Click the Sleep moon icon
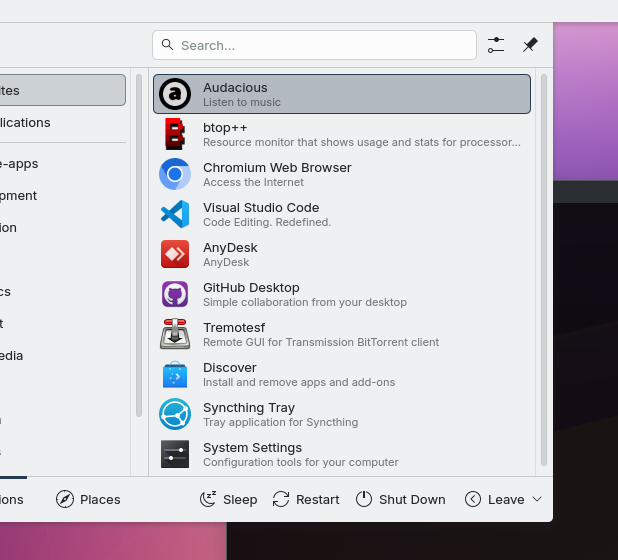Image resolution: width=618 pixels, height=560 pixels. (x=208, y=499)
